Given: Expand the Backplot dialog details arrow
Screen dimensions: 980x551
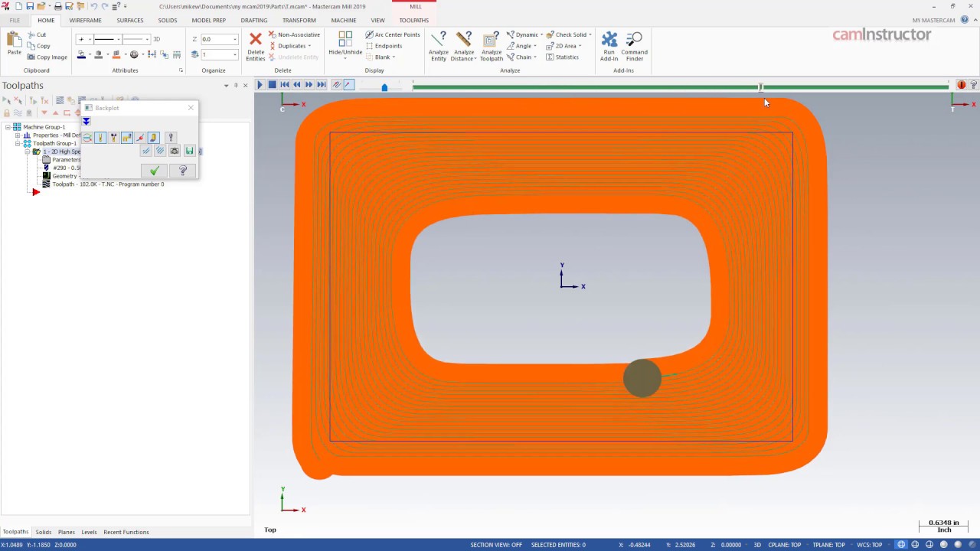Looking at the screenshot, I should tap(87, 122).
